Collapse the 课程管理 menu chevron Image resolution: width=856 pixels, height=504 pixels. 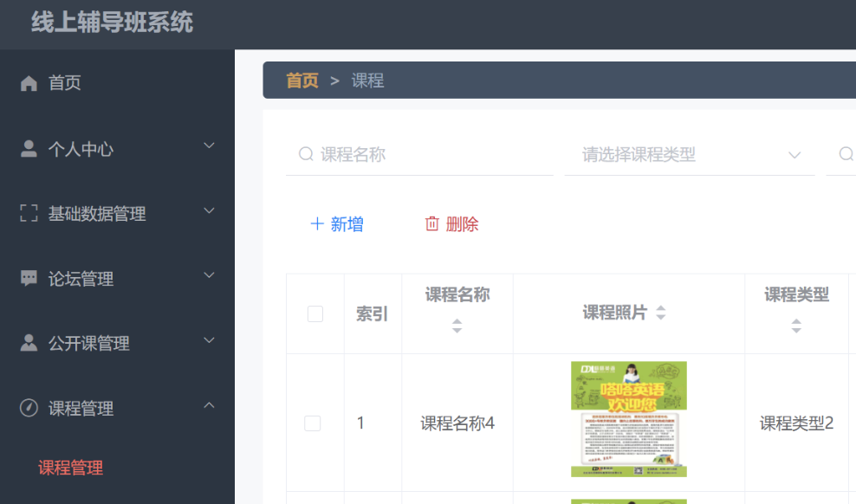(209, 405)
